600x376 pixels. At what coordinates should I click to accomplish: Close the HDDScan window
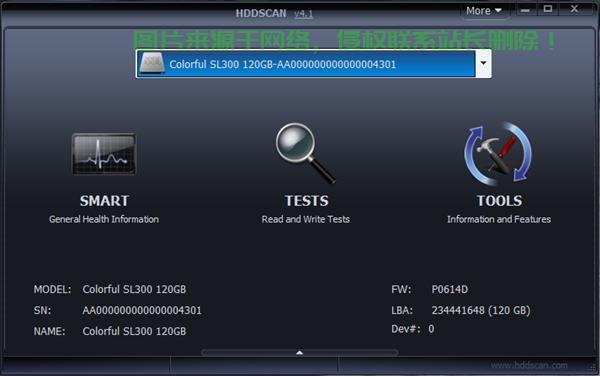click(574, 9)
